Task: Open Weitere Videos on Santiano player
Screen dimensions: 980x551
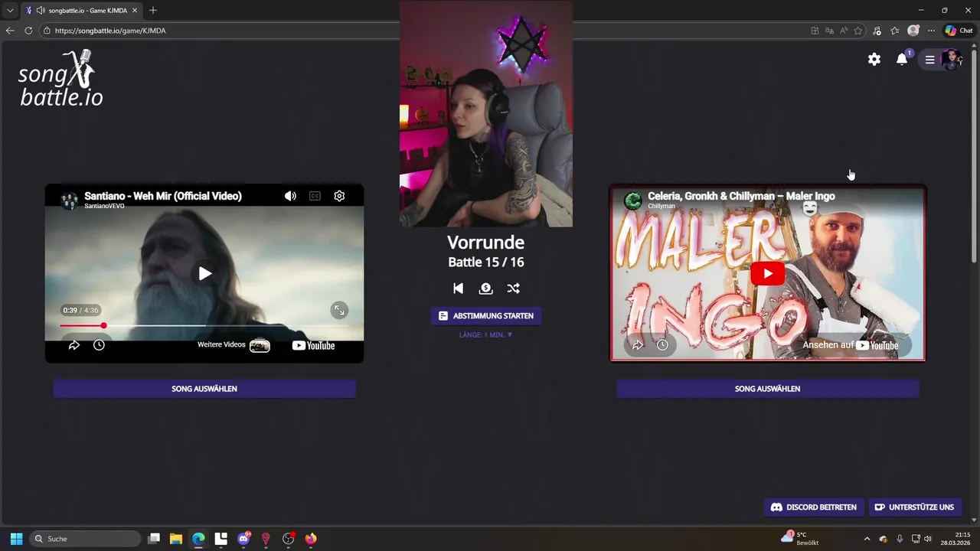Action: pos(234,345)
